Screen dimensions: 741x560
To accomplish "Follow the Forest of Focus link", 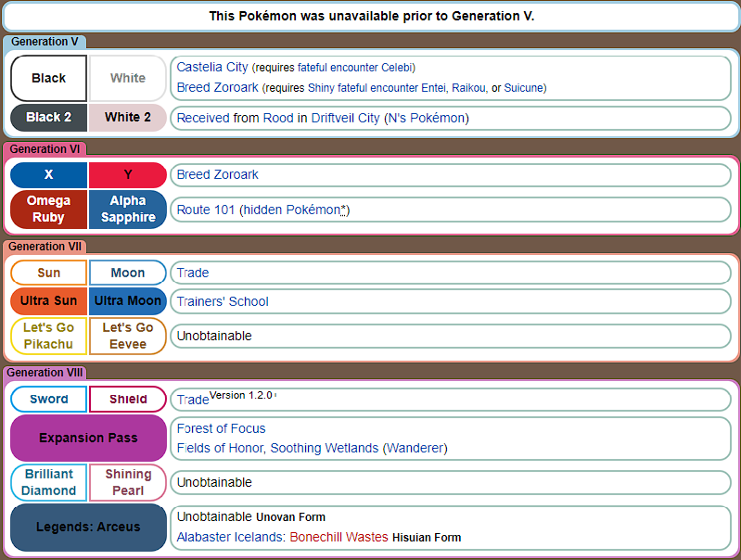I will click(x=221, y=428).
